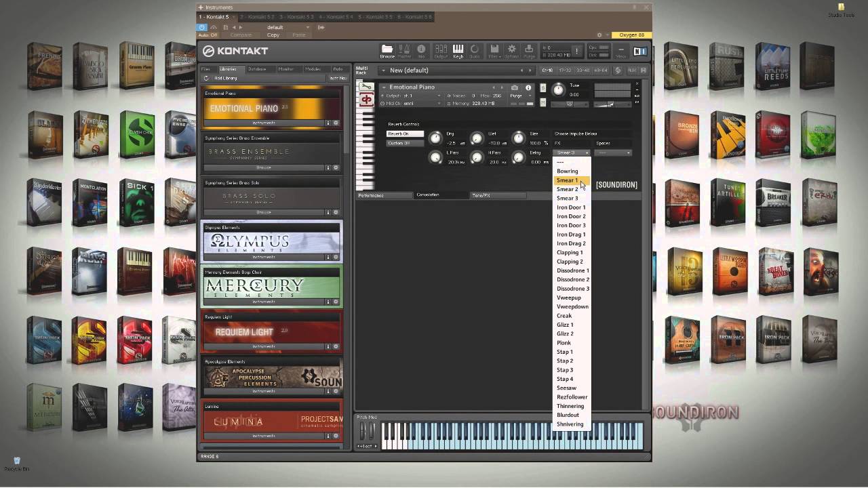
Task: Show the Output mixer section icon
Action: [x=441, y=50]
